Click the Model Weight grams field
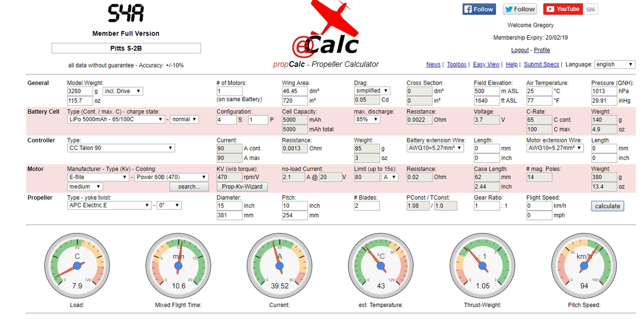This screenshot has height=319, width=644. coord(79,91)
